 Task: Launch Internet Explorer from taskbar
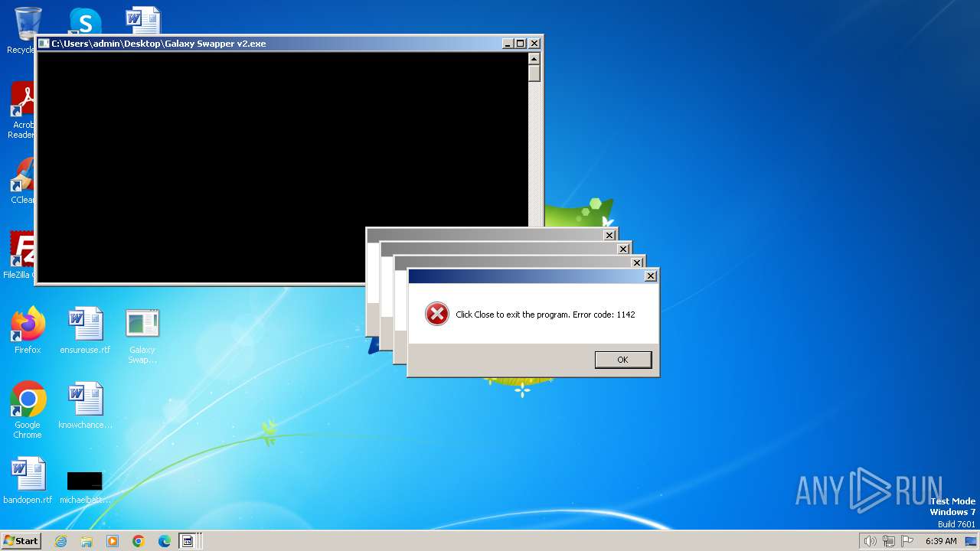pyautogui.click(x=60, y=541)
